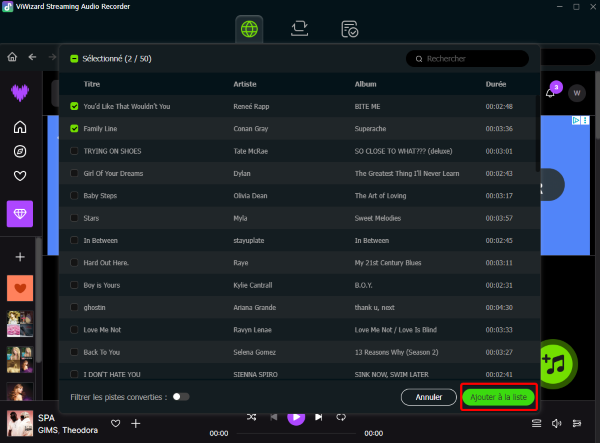Toggle the select-all Sélectionné checkbox

74,59
